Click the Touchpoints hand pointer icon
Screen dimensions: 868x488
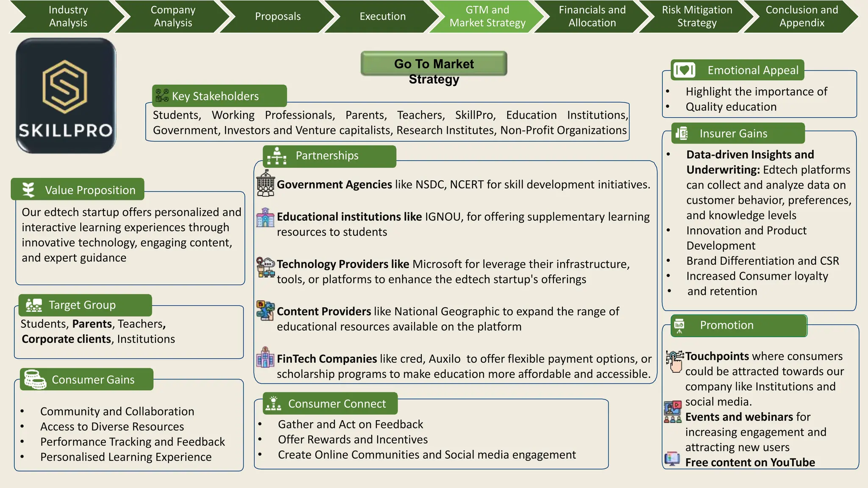point(675,361)
